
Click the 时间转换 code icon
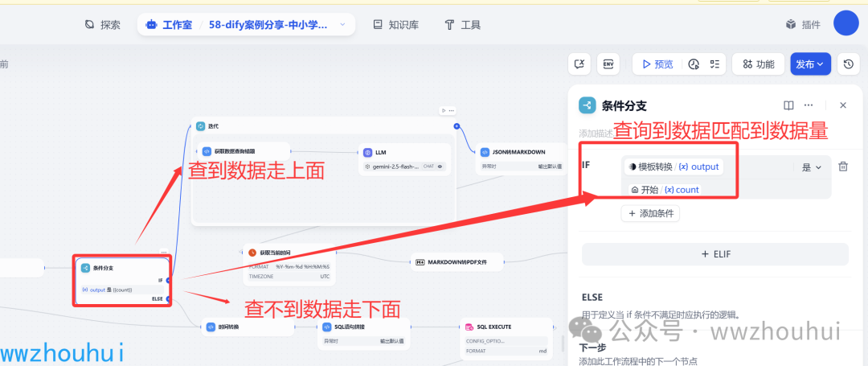211,327
